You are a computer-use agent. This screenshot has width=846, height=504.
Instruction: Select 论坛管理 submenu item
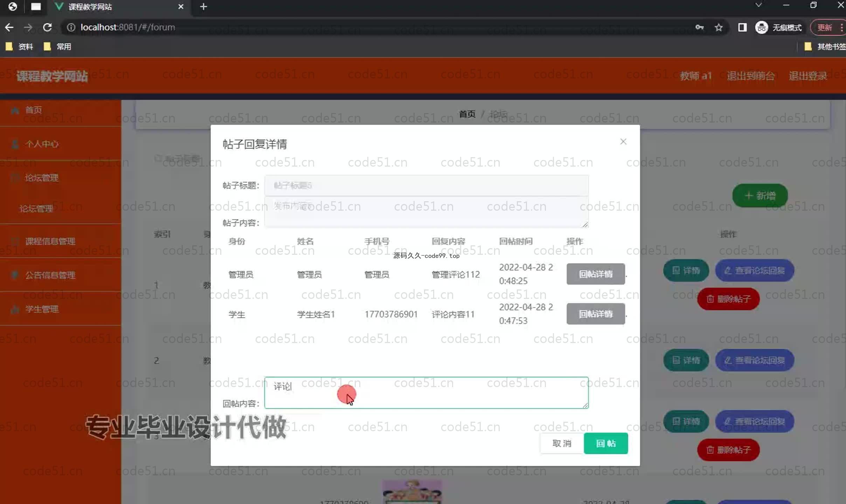pos(61,209)
